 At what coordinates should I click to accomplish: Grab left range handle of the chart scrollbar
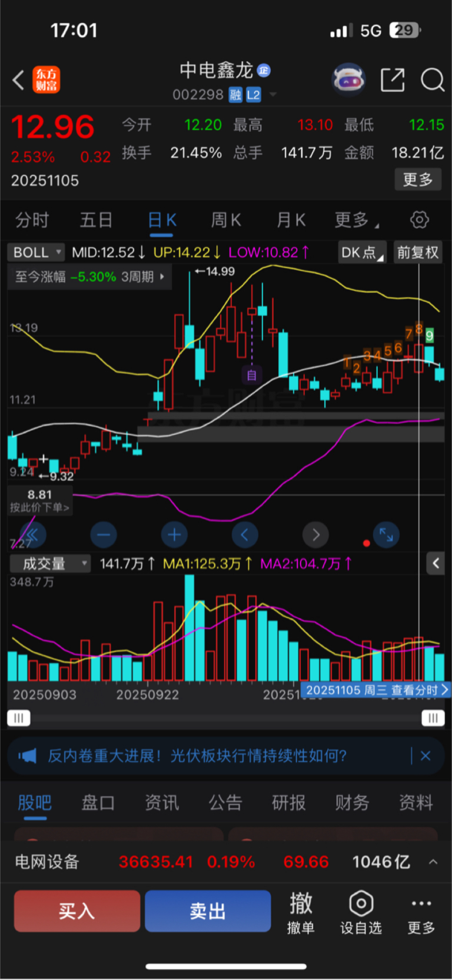18,718
